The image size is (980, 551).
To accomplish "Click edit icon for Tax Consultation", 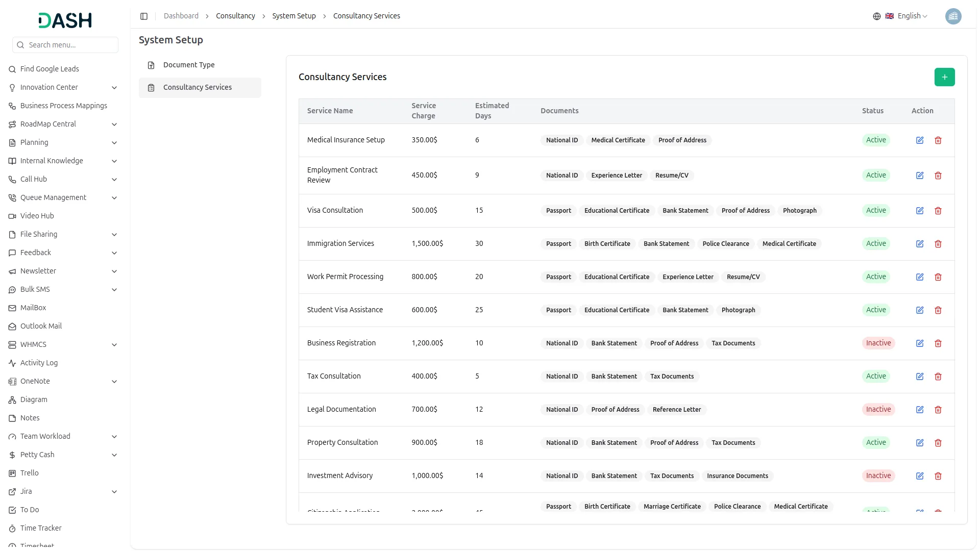I will (920, 377).
